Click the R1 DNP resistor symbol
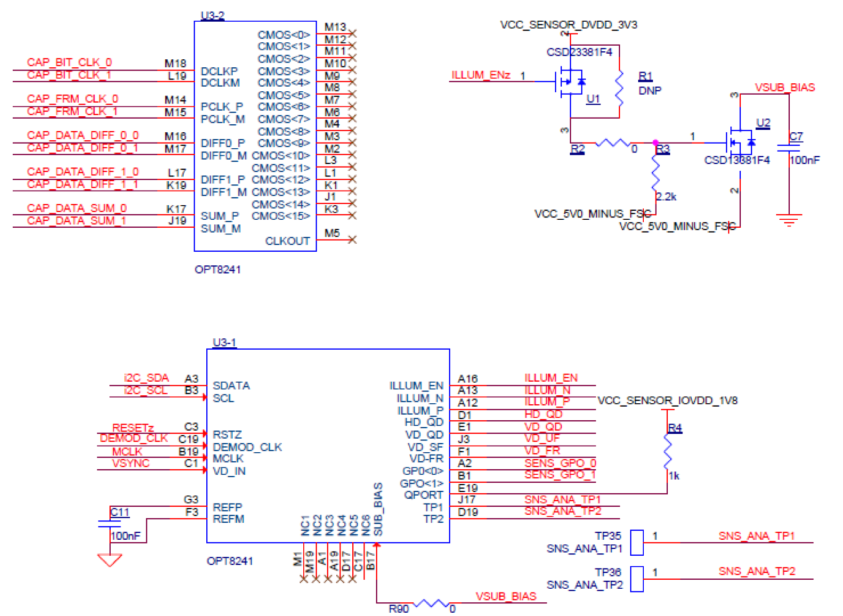The image size is (843, 616). (x=619, y=88)
